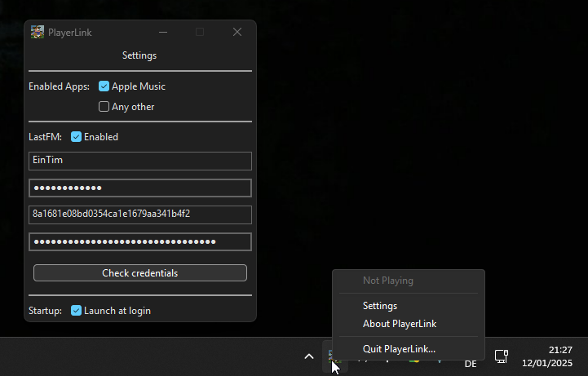Click the Startup: label
This screenshot has height=376, width=588.
coord(45,311)
